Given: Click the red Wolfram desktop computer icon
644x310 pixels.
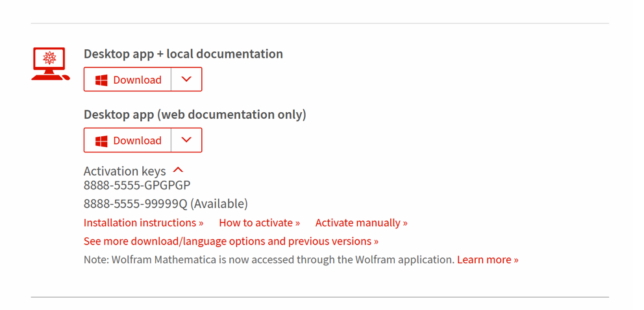Looking at the screenshot, I should [x=50, y=64].
